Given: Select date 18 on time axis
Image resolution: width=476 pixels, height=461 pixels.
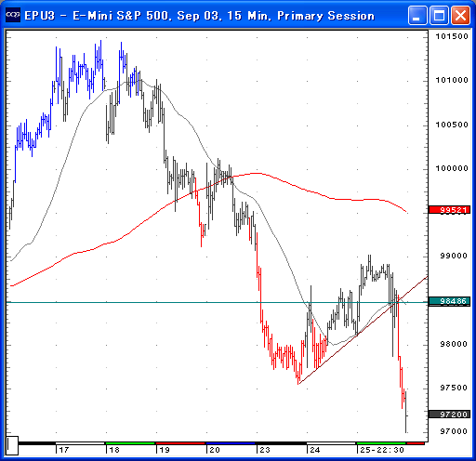Looking at the screenshot, I should tap(114, 450).
